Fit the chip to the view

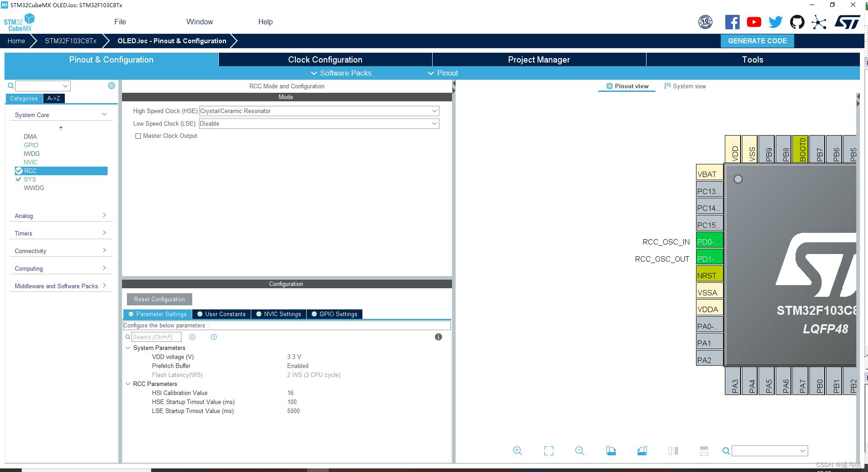point(549,451)
